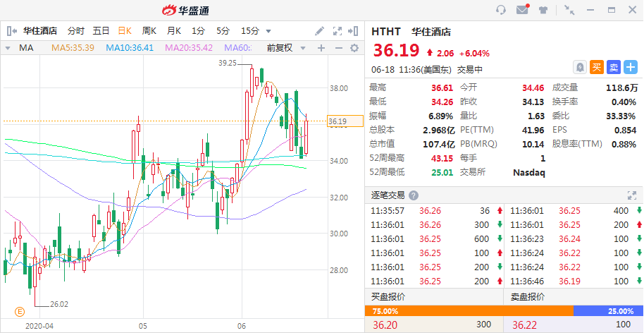This screenshot has height=333, width=644.
Task: Click the 华盛通 logo
Action: [x=185, y=11]
